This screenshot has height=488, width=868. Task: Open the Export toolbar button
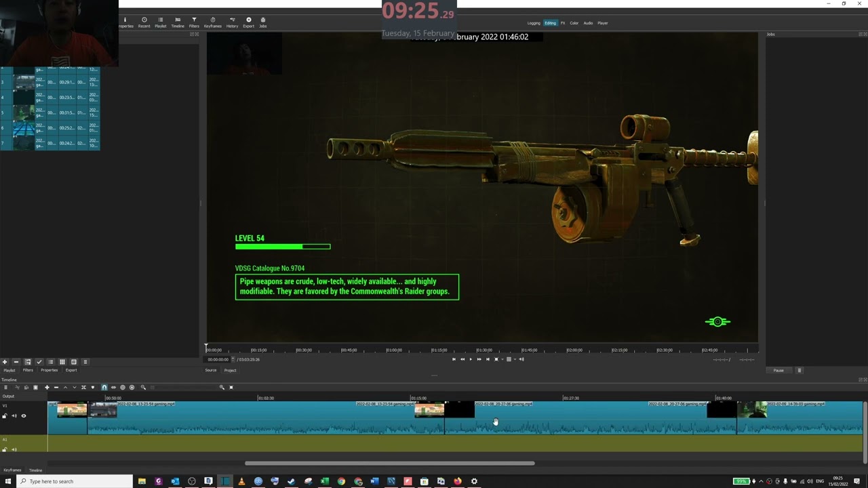(x=249, y=22)
